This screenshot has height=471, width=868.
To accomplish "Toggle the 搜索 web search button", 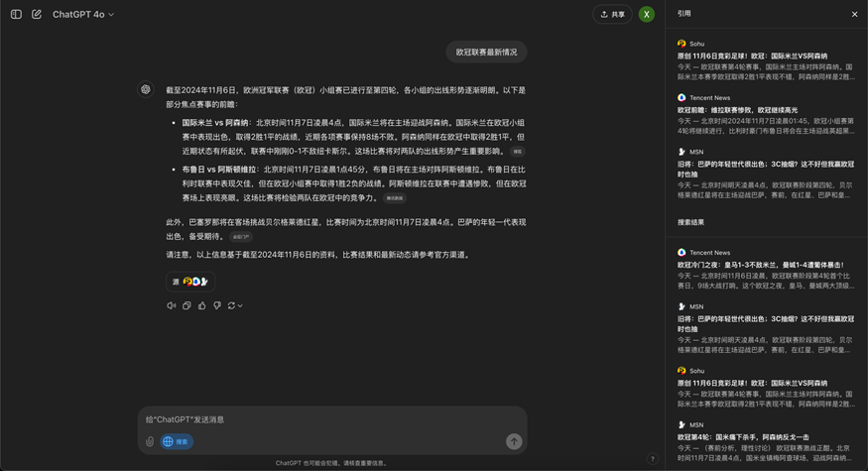I will [177, 441].
